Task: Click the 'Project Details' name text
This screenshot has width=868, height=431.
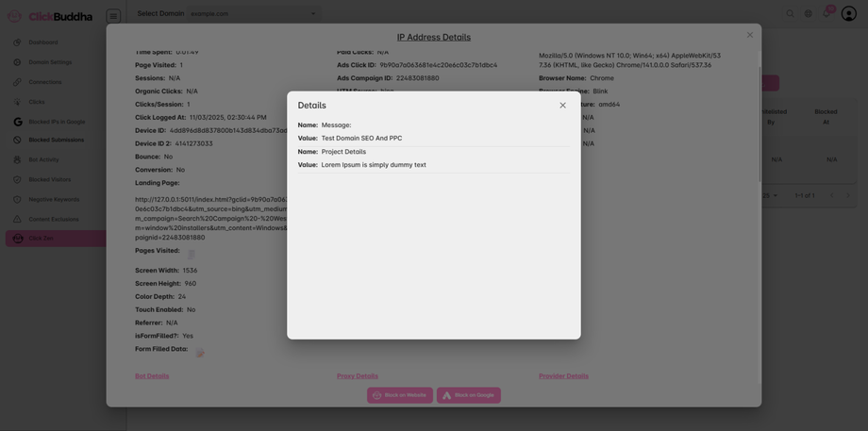Action: 343,152
